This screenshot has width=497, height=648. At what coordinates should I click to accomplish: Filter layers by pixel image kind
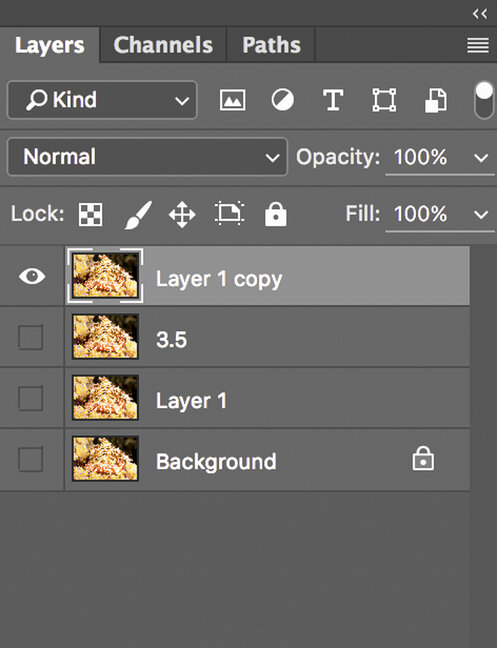pos(232,100)
